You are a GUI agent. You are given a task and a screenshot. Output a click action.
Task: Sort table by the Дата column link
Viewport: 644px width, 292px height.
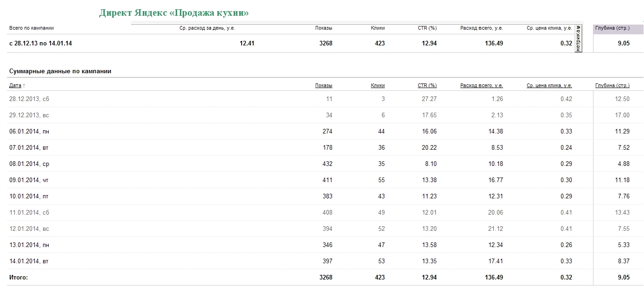click(15, 85)
